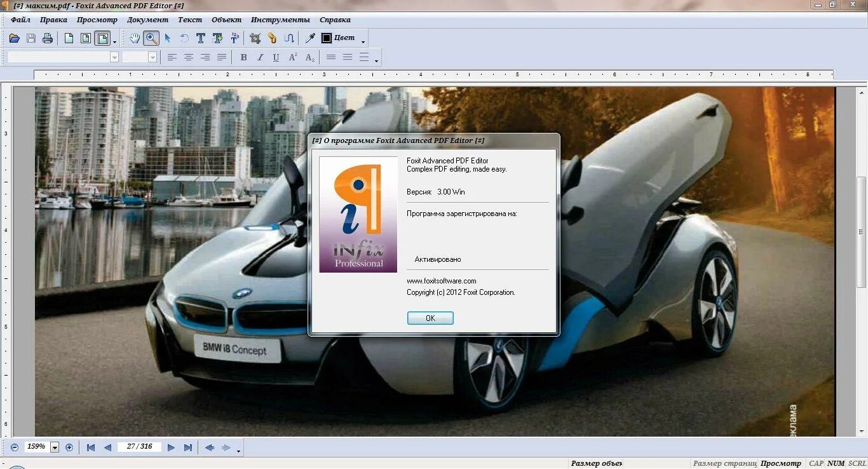Viewport: 868px width, 469px height.
Task: Open the Объект menu
Action: pyautogui.click(x=227, y=20)
